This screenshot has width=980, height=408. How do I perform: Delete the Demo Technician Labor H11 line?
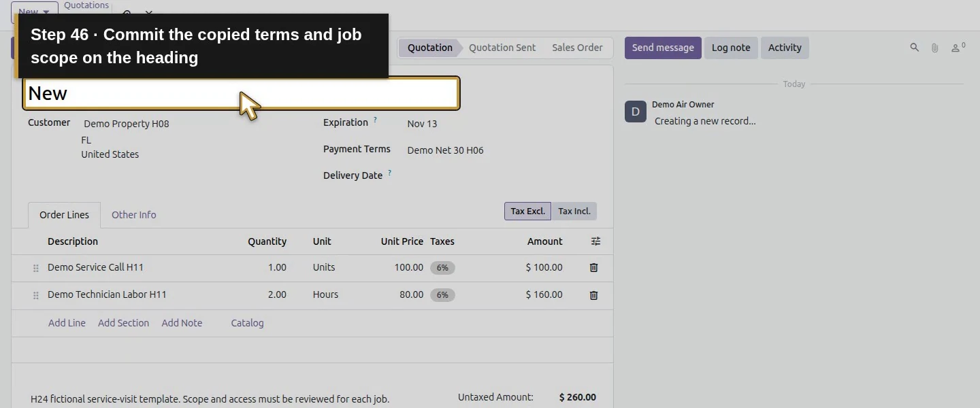[x=593, y=295]
